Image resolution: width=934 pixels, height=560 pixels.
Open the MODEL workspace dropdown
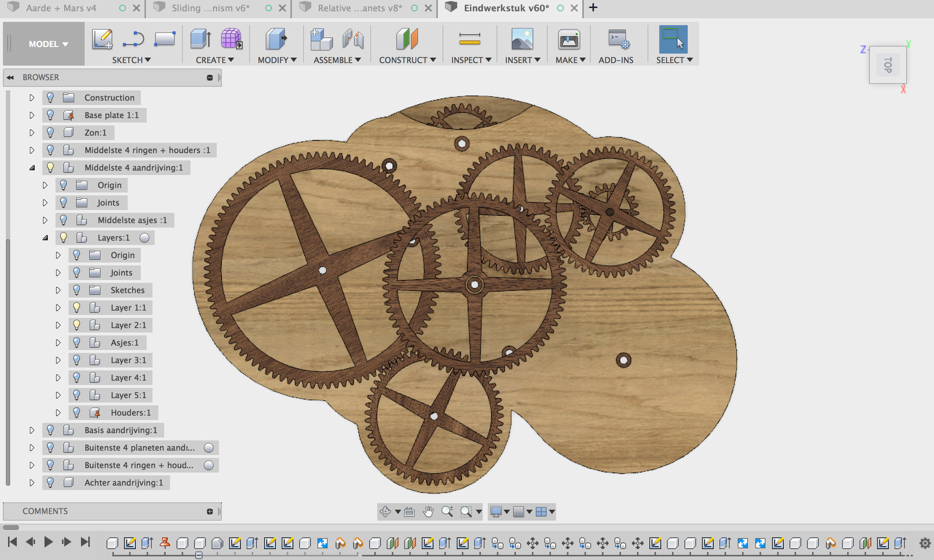click(x=48, y=44)
